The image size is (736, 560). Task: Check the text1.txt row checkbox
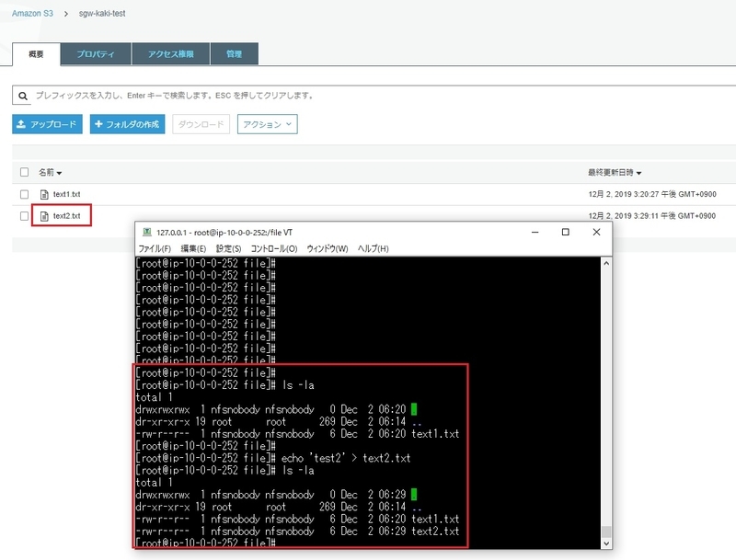pyautogui.click(x=25, y=194)
